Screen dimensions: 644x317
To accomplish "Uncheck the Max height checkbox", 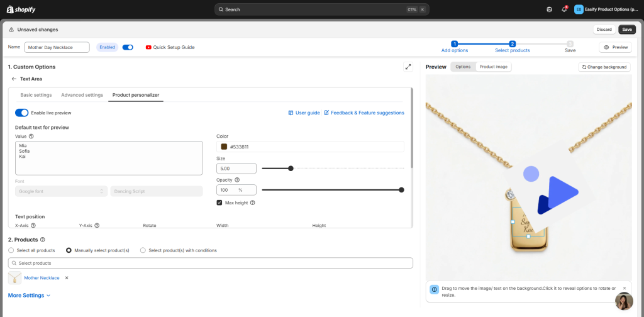I will click(219, 203).
